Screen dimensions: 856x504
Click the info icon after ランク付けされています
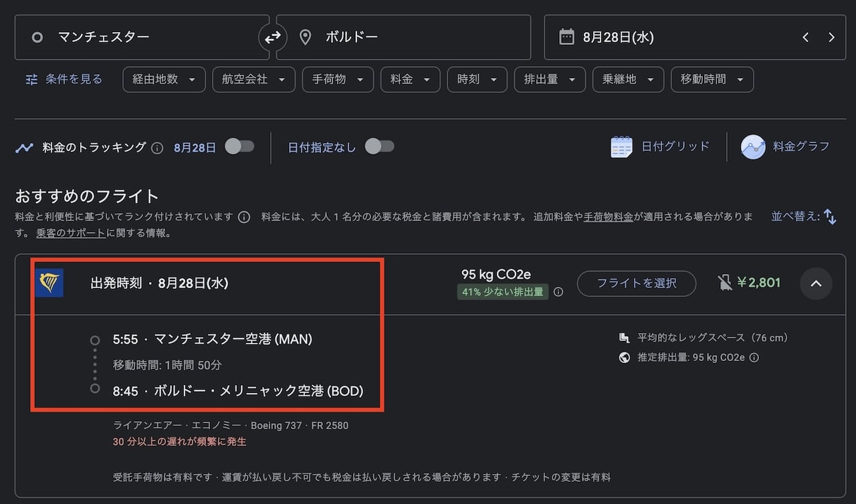(244, 217)
